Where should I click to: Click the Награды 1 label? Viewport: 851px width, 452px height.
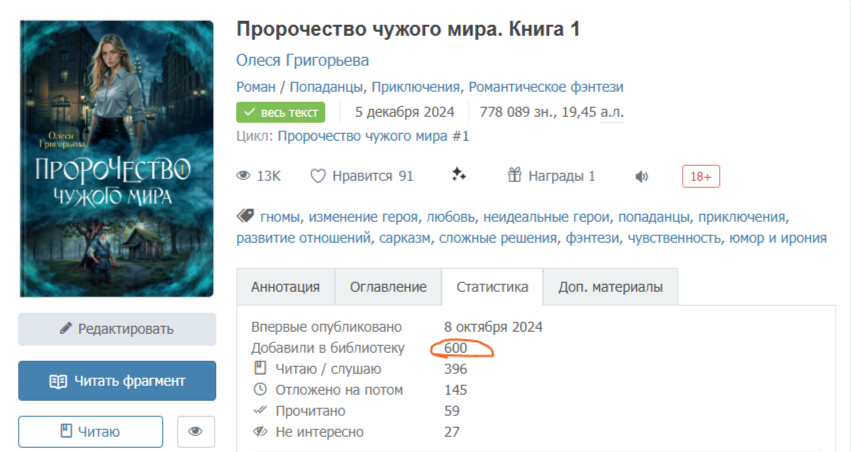pos(562,176)
